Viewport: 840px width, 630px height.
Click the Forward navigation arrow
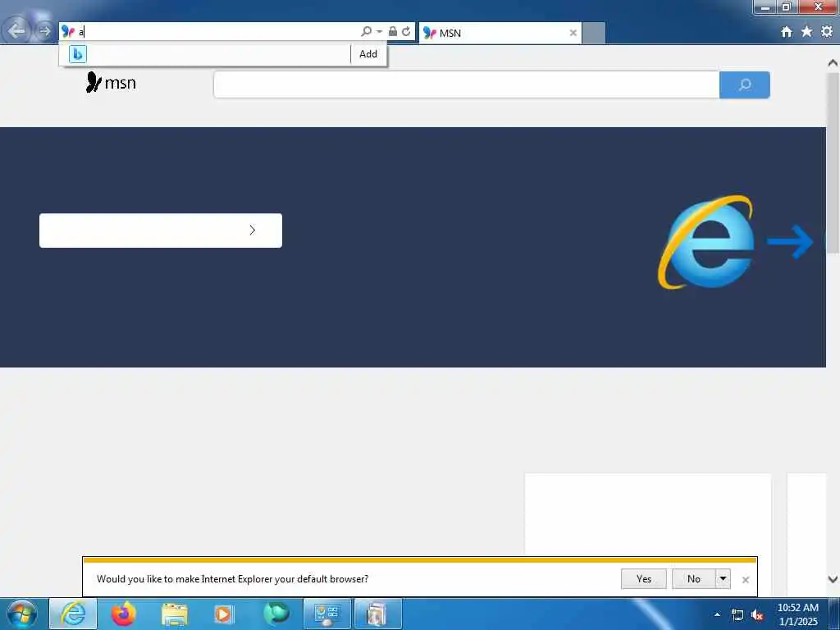coord(44,31)
